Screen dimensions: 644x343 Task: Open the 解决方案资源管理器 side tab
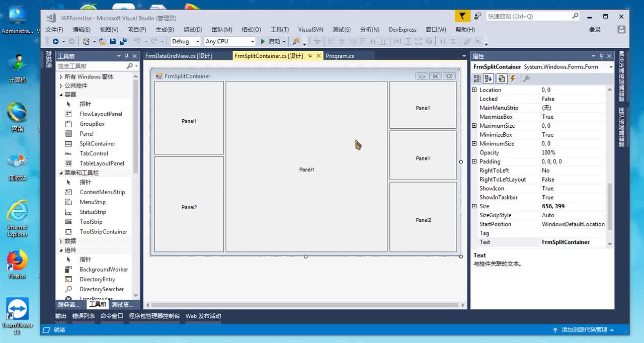622,76
